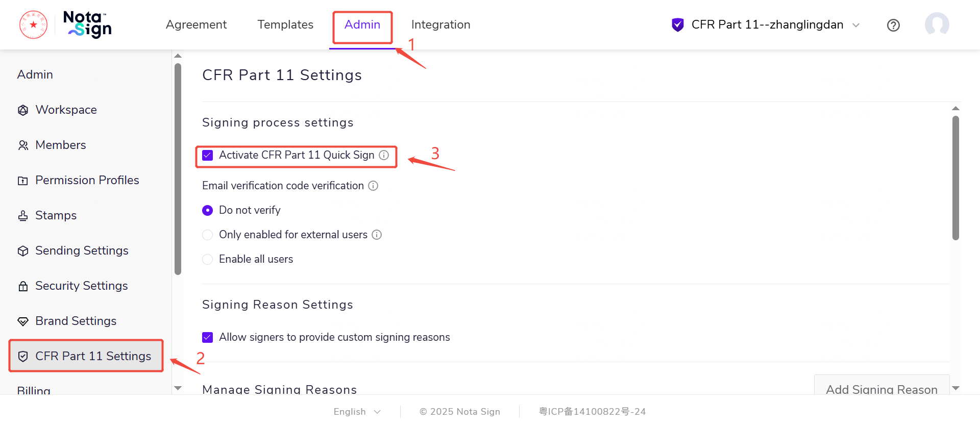This screenshot has height=428, width=980.
Task: Show info for Activate Quick Sign
Action: (x=384, y=155)
